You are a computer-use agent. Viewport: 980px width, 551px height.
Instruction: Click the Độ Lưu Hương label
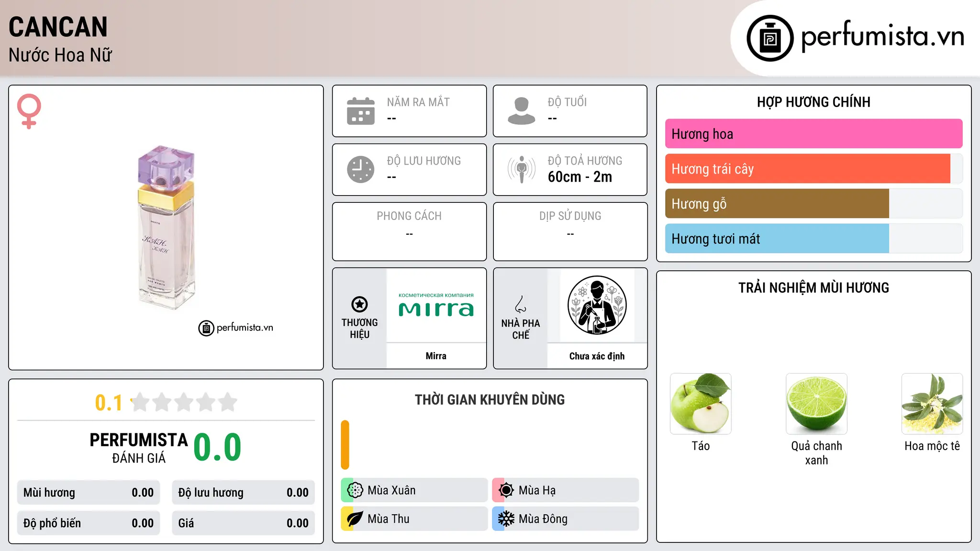pos(424,161)
